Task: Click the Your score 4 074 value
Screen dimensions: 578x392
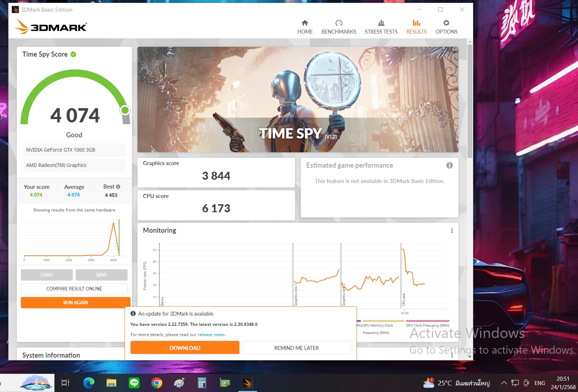Action: (x=36, y=195)
